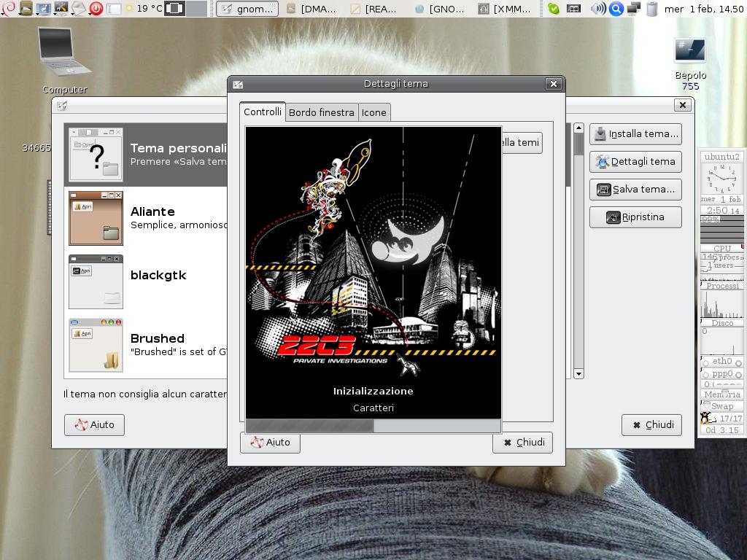The image size is (747, 560).
Task: Click the dictionary book applet icon
Action: pos(573,8)
